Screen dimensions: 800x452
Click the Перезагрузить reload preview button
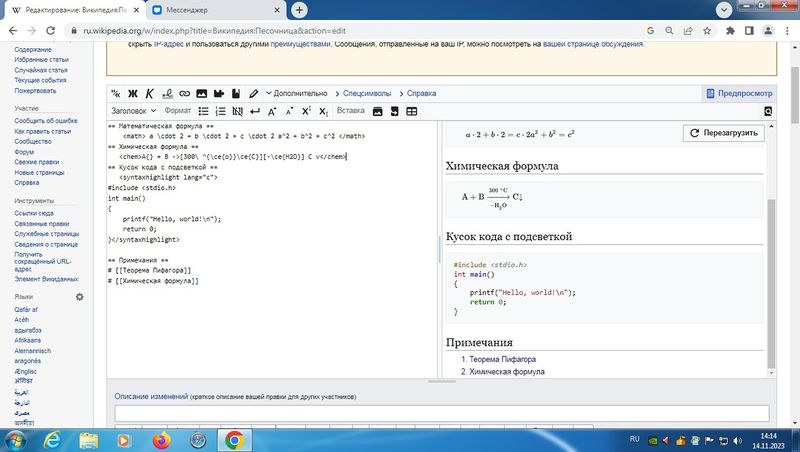(x=724, y=133)
